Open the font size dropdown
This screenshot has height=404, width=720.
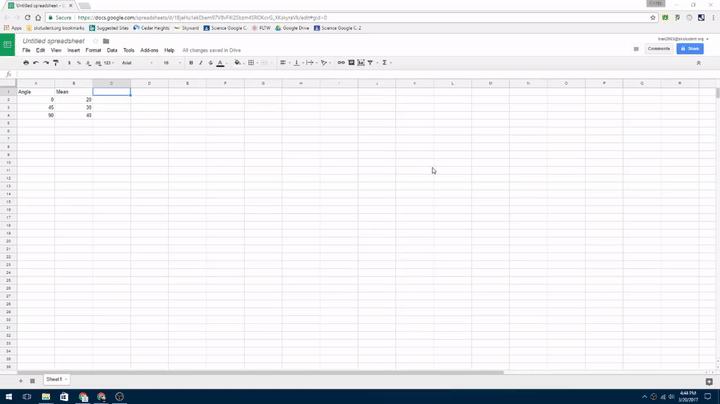pyautogui.click(x=172, y=63)
